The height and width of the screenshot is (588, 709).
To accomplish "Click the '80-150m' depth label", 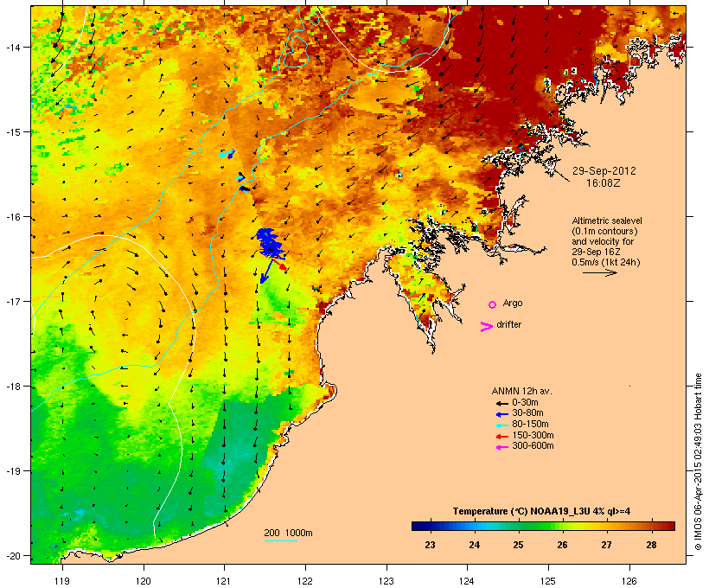I will click(530, 425).
